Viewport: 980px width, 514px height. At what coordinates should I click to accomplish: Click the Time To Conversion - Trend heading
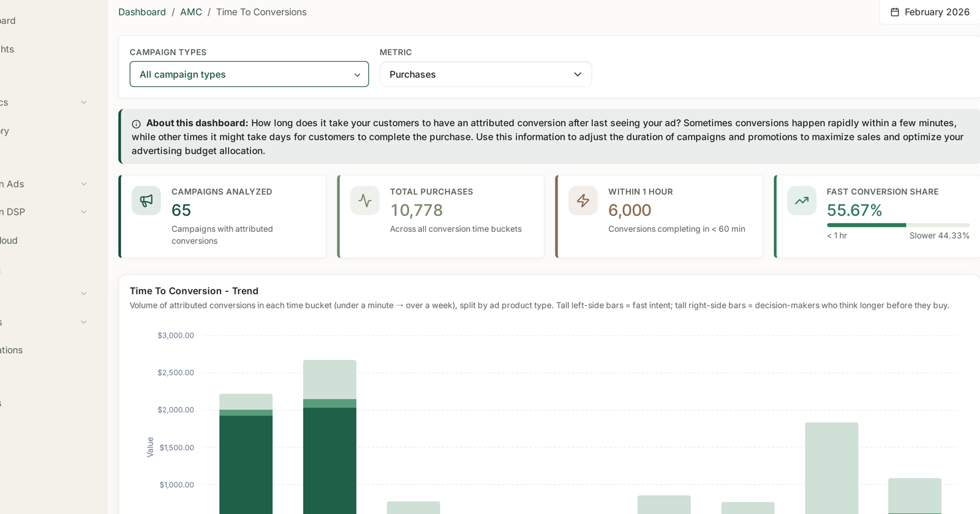[x=194, y=291]
